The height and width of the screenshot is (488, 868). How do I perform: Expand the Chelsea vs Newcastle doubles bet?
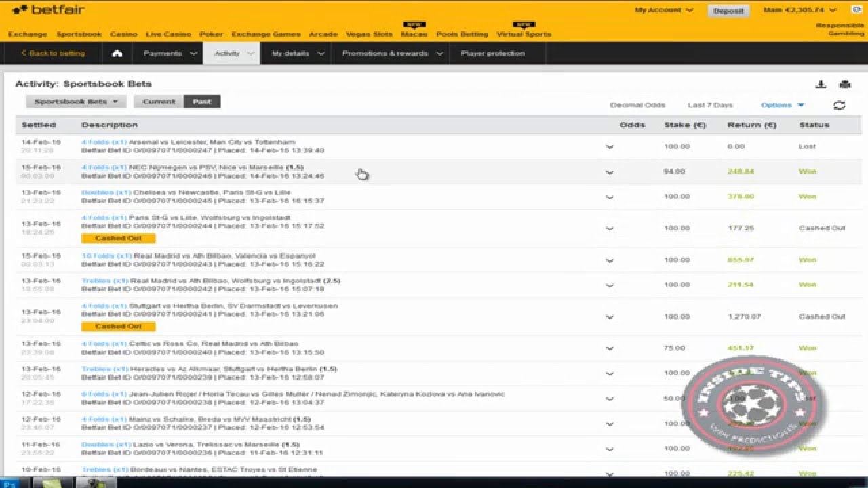click(609, 197)
